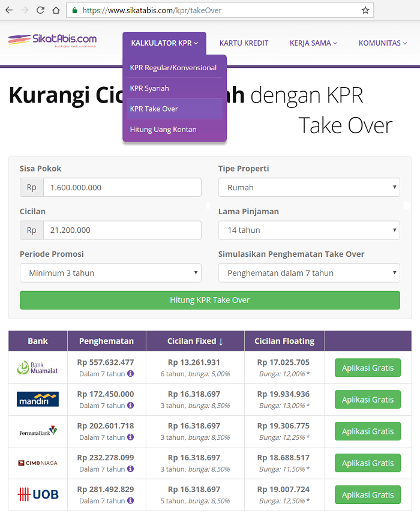The width and height of the screenshot is (420, 522).
Task: Click info icon in UOB row
Action: (x=130, y=501)
